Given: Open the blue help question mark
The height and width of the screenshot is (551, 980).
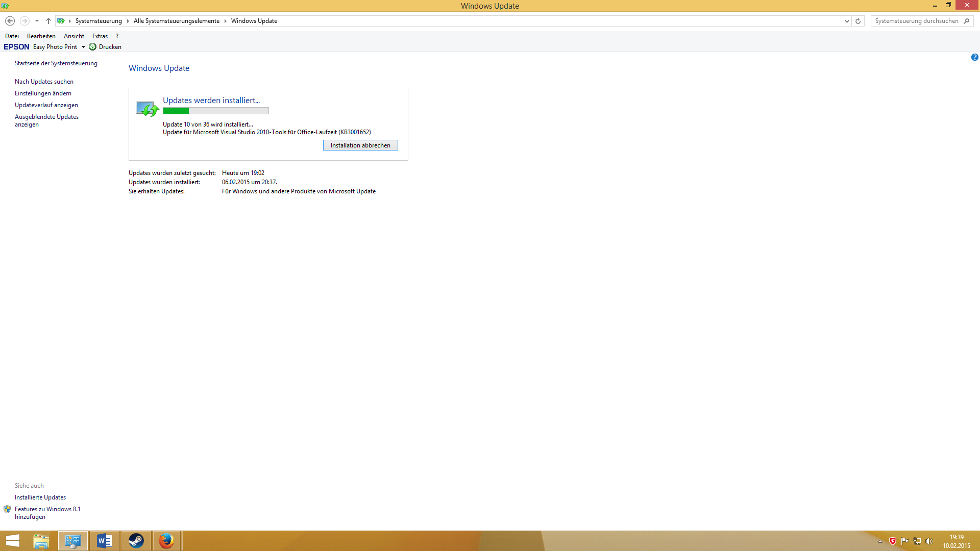Looking at the screenshot, I should (974, 57).
